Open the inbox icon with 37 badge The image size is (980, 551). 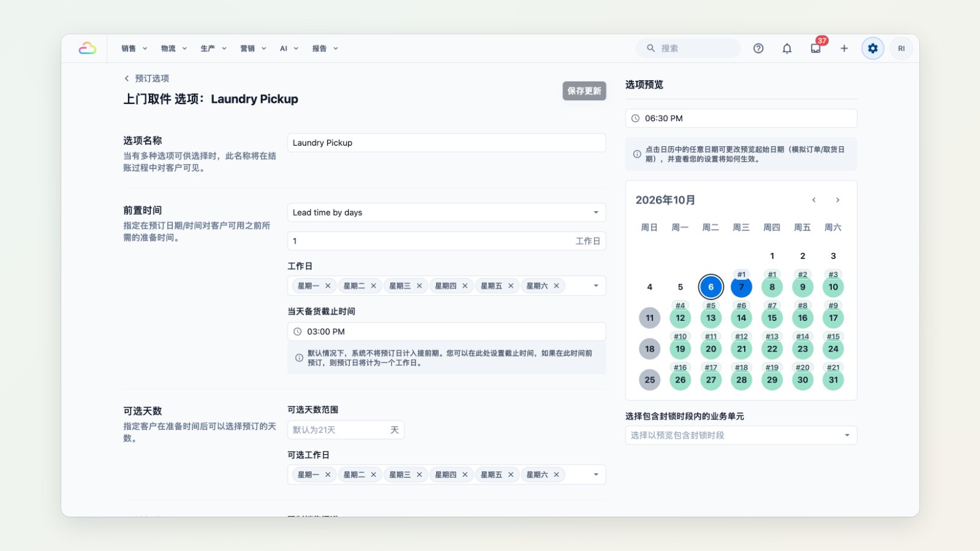[816, 48]
